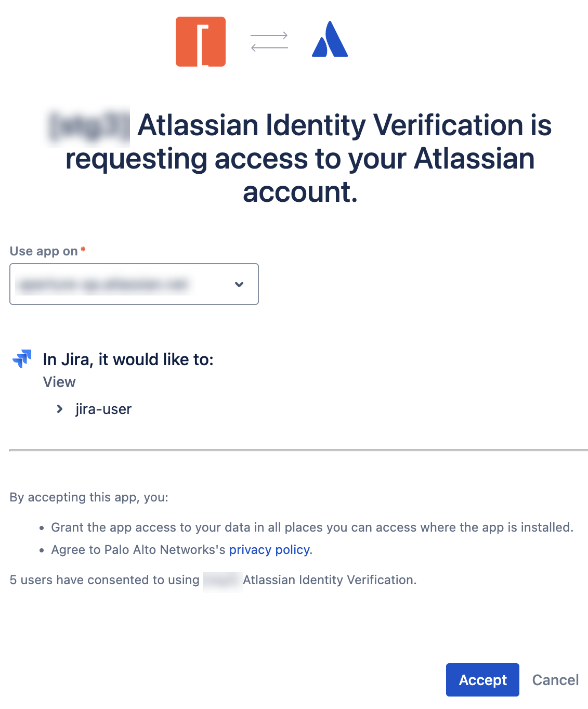588x709 pixels.
Task: Click the 'Use app on' field label
Action: [44, 251]
